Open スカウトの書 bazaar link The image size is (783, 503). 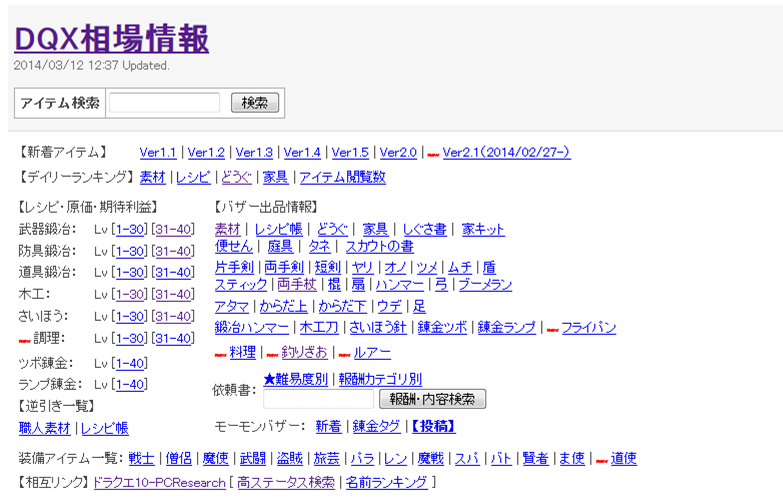[x=380, y=246]
